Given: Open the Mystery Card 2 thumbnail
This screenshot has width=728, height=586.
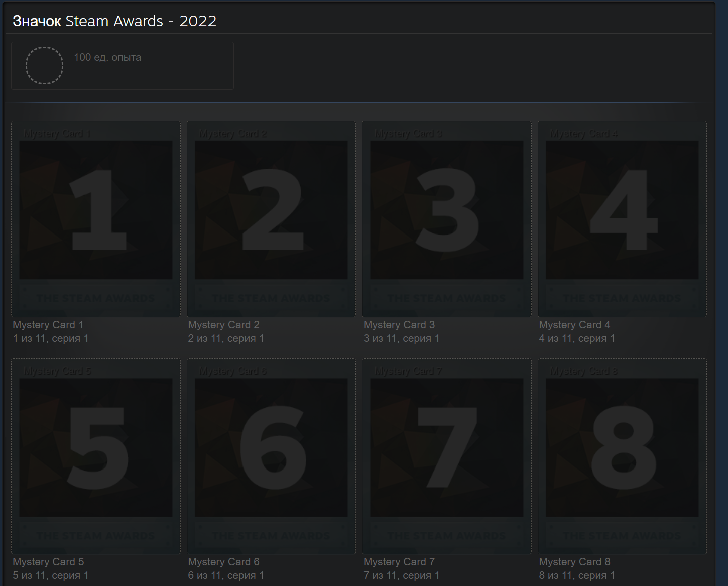Looking at the screenshot, I should (271, 219).
